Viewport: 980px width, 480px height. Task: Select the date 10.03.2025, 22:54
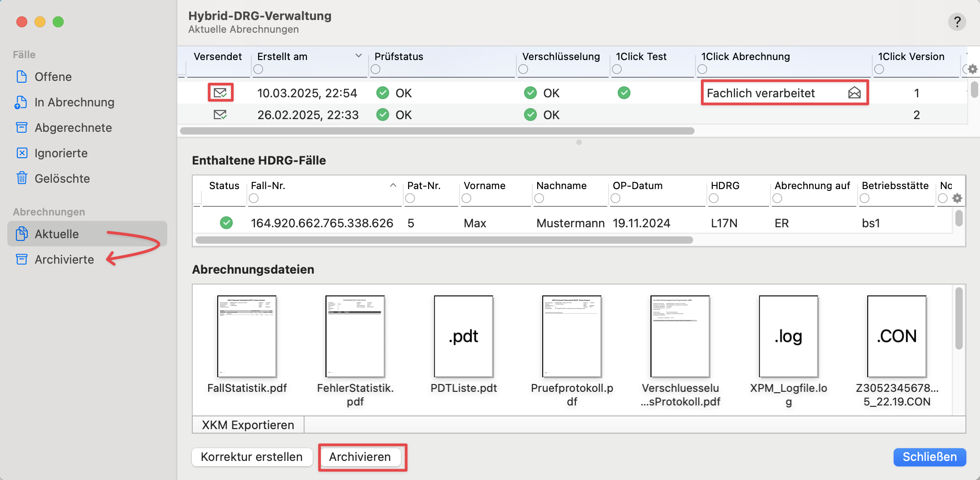[x=307, y=93]
